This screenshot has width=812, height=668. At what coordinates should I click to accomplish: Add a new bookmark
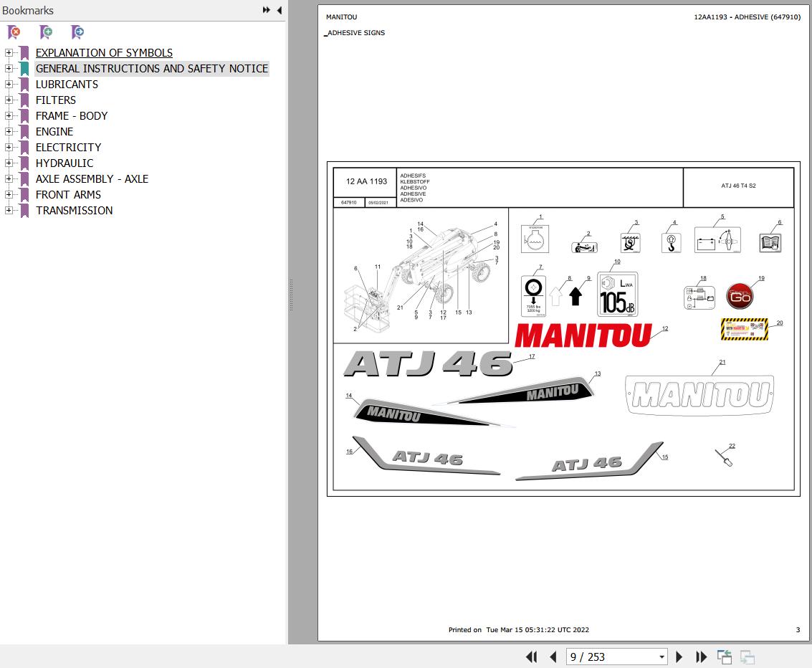[x=45, y=32]
